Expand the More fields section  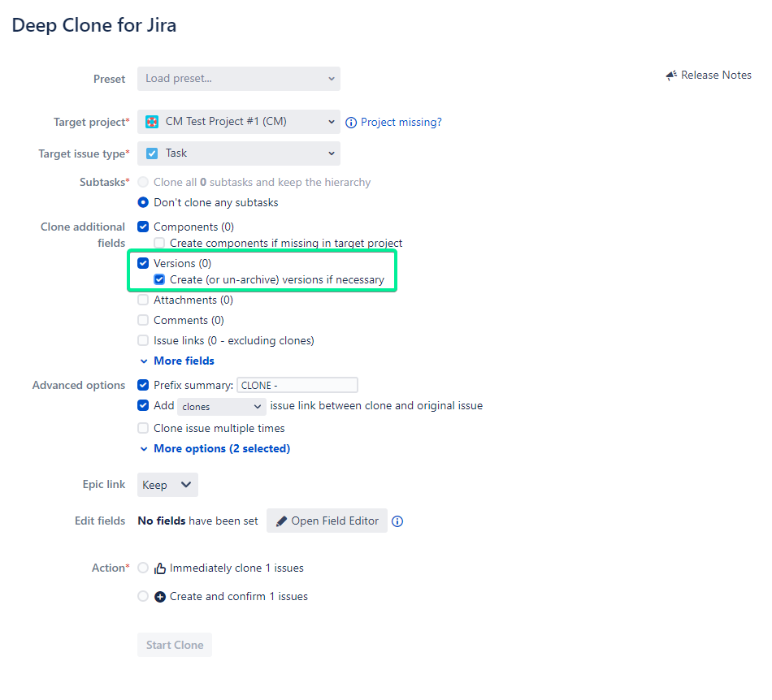pos(184,361)
